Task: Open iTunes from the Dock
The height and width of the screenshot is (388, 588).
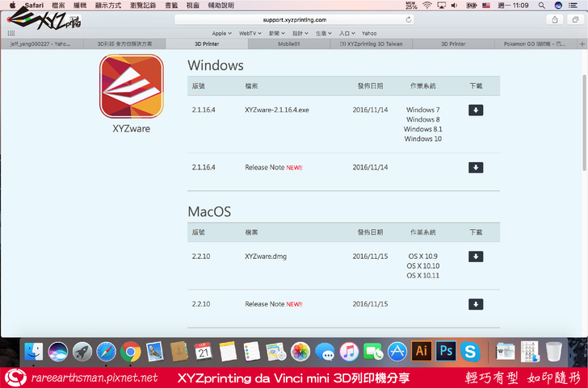Action: click(349, 352)
